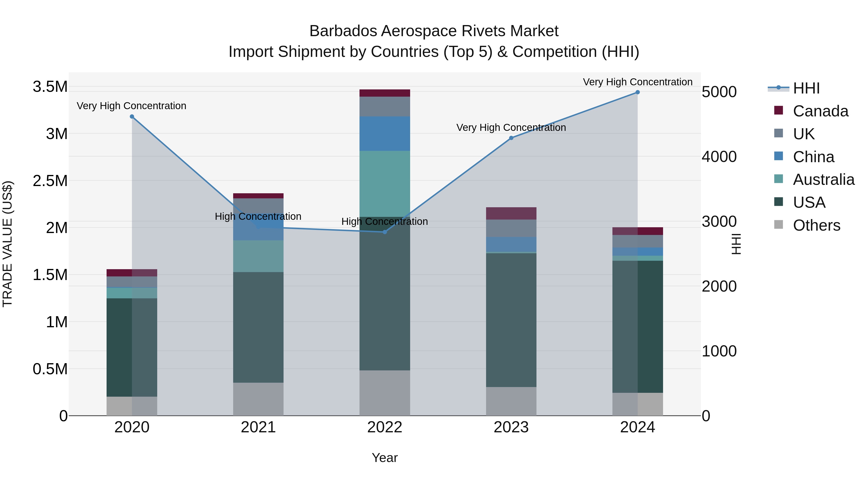Toggle China legend entry
Image resolution: width=868 pixels, height=488 pixels.
click(x=804, y=157)
